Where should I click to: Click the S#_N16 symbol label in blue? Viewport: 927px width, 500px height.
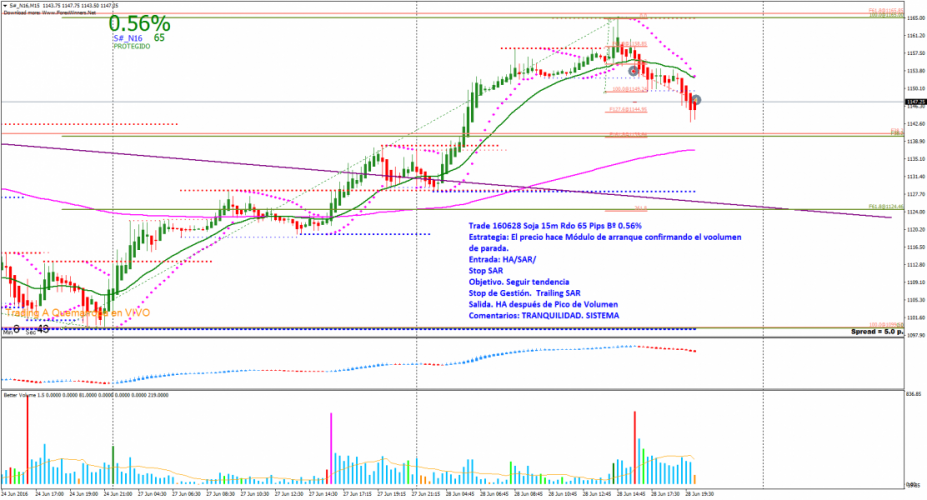(127, 38)
